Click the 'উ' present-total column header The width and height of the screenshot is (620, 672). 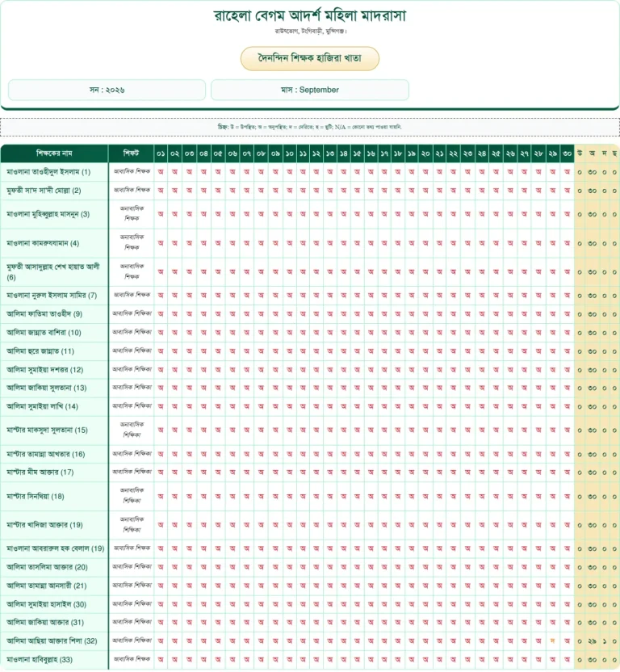click(580, 153)
